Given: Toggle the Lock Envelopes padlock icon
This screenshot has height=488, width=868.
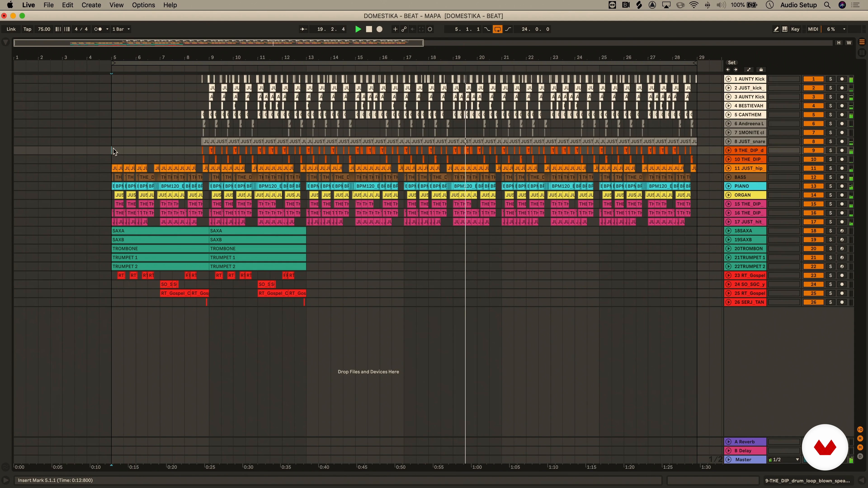Looking at the screenshot, I should 761,70.
